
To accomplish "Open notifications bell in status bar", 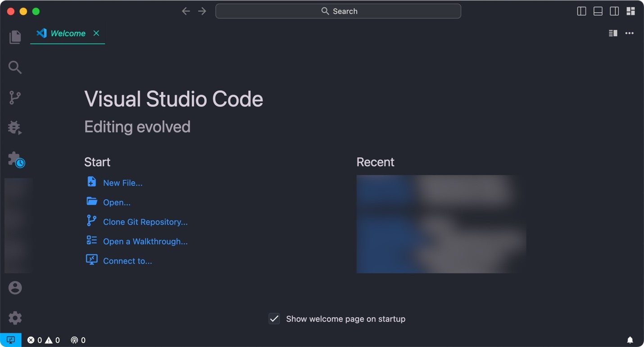I will [x=630, y=340].
